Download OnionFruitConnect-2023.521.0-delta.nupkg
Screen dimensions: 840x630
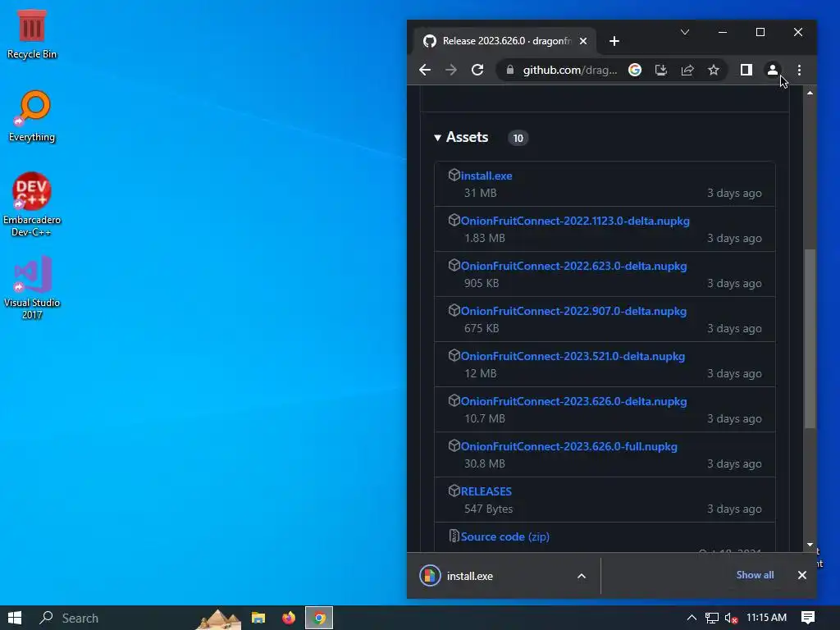(x=573, y=356)
